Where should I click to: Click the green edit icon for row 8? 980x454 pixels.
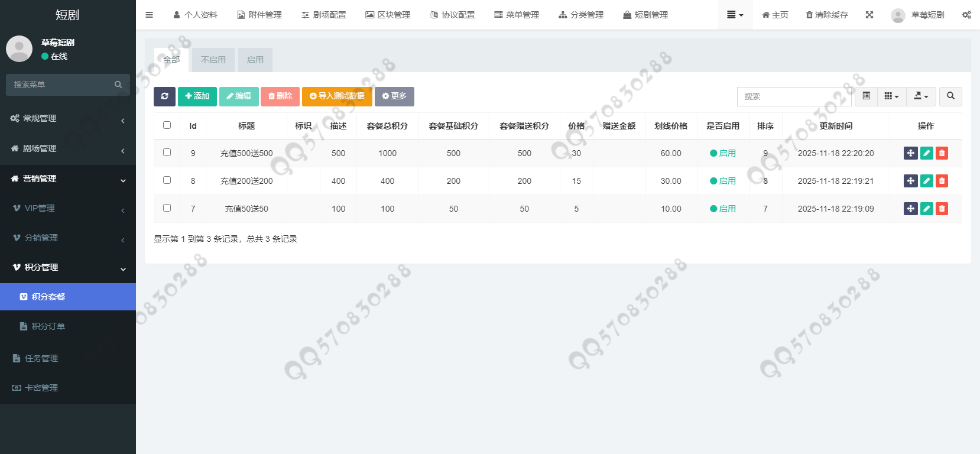(x=927, y=181)
